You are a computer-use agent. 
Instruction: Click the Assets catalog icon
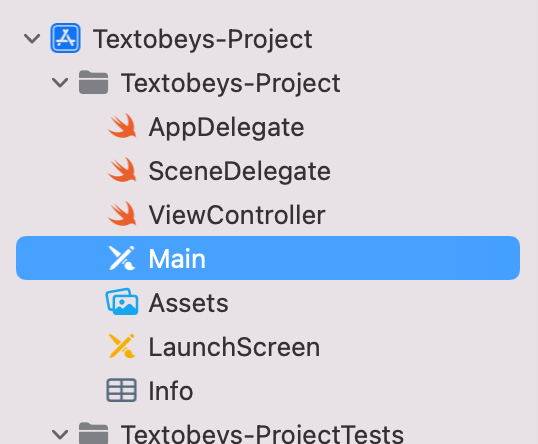[x=122, y=302]
